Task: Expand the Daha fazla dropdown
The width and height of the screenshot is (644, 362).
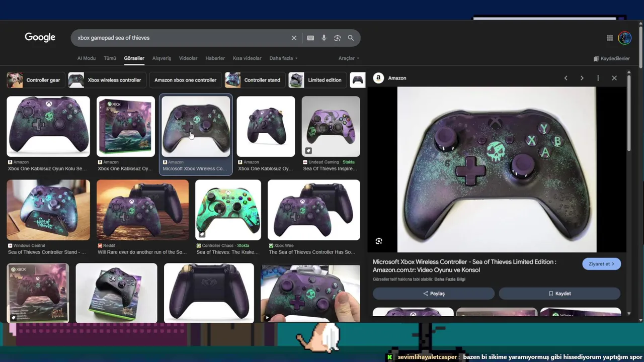Action: point(283,58)
